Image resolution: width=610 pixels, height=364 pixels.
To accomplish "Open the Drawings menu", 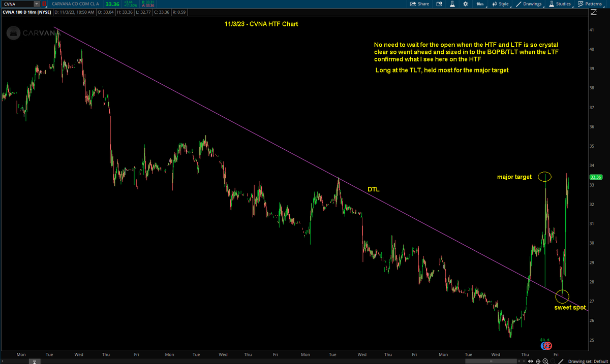I will click(529, 4).
